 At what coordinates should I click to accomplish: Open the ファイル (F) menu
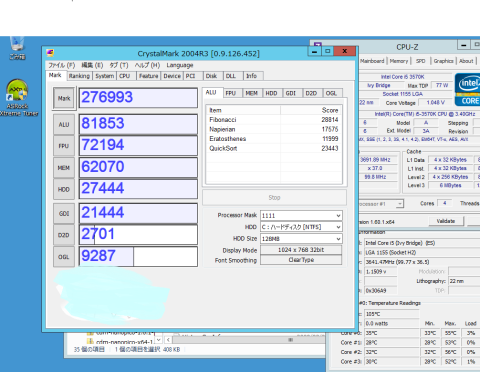coord(61,65)
